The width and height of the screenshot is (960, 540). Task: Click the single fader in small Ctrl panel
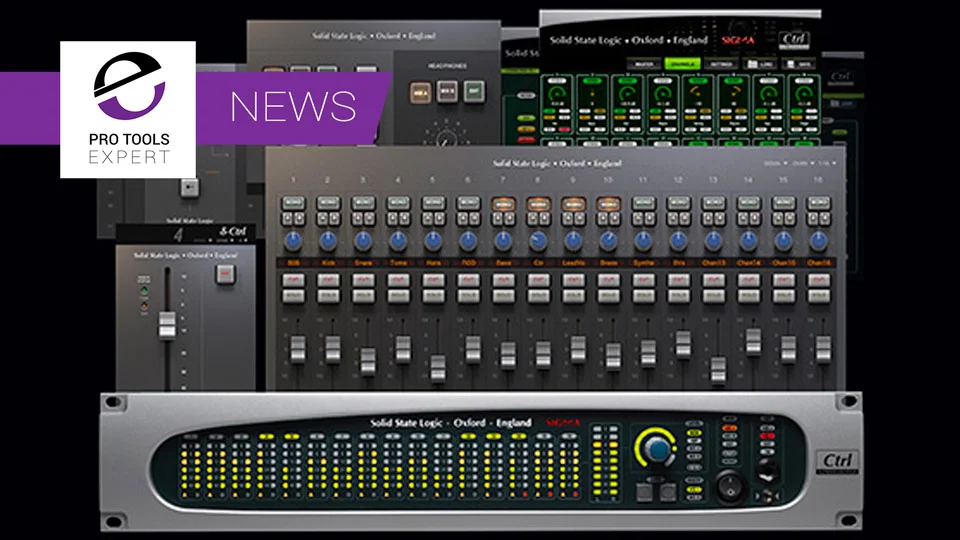167,324
